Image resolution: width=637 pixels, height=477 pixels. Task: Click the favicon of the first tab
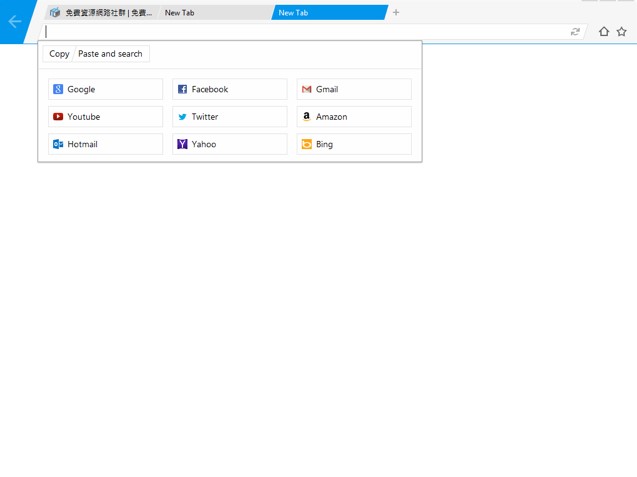[x=55, y=13]
